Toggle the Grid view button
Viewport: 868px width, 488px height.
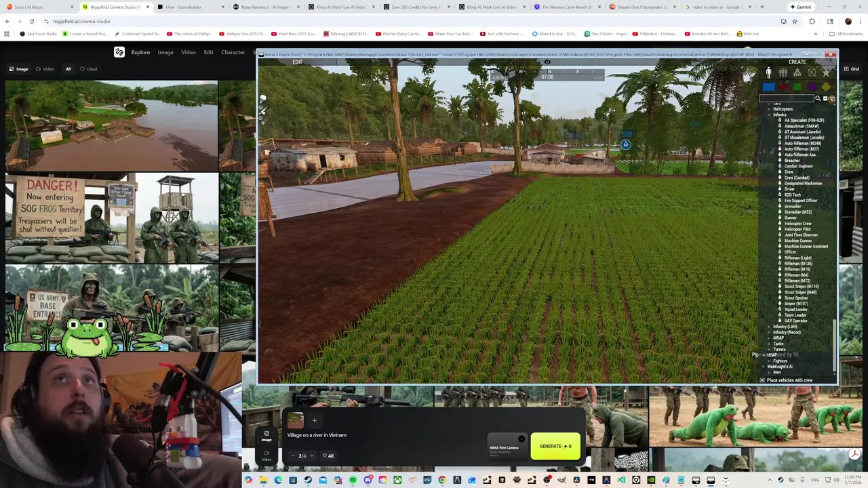coord(851,68)
